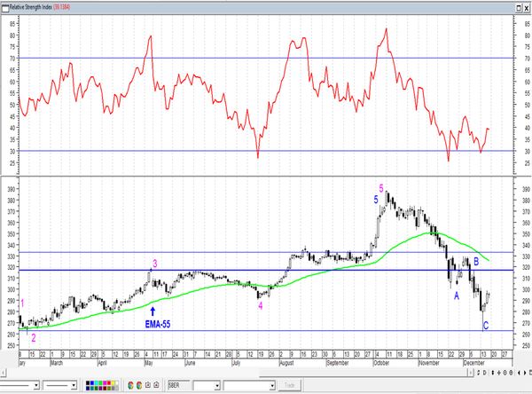
Task: Click the D periodicity icon in bottom bar
Action: (484, 373)
